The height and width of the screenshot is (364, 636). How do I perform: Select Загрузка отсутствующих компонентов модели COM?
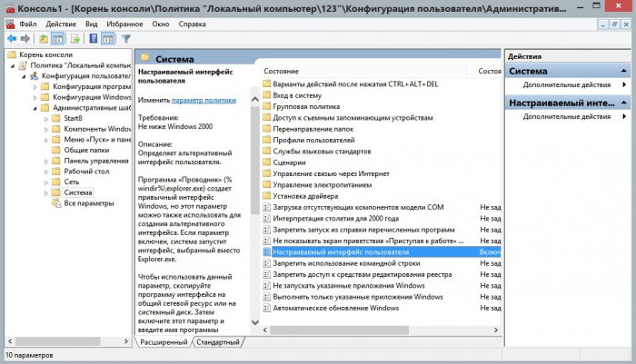358,207
